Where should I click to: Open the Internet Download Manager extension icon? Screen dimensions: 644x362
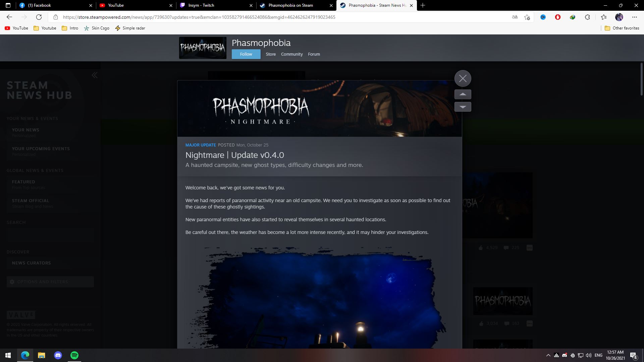(x=573, y=17)
